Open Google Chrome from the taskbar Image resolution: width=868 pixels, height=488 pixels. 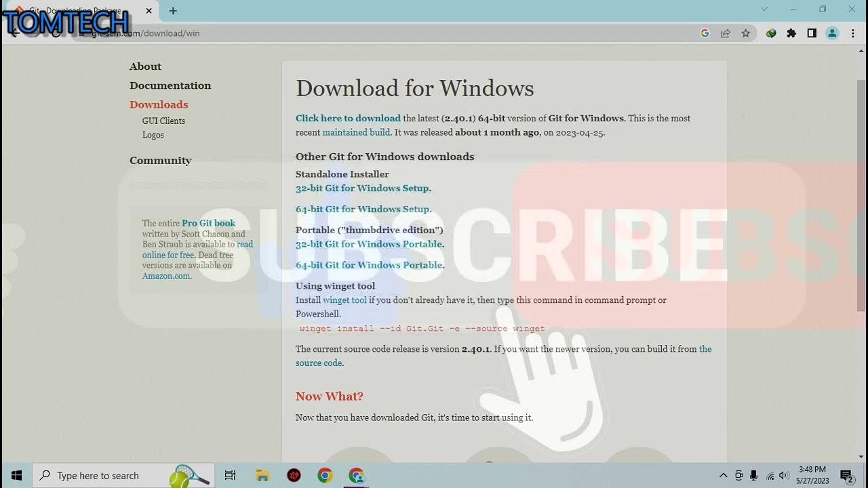pyautogui.click(x=325, y=476)
